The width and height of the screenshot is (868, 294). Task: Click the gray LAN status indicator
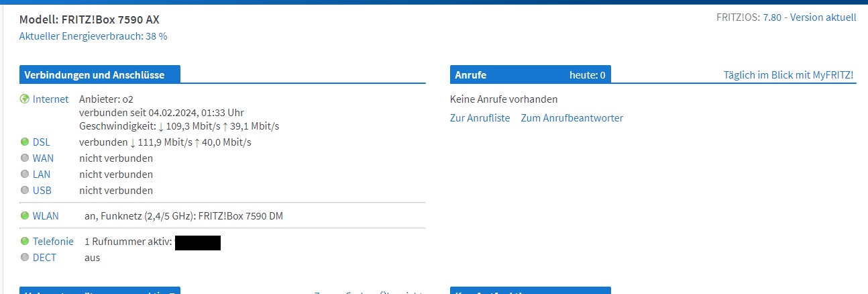click(x=25, y=175)
